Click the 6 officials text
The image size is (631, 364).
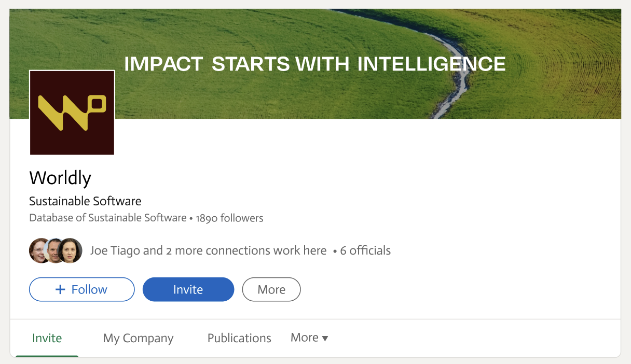tap(365, 250)
